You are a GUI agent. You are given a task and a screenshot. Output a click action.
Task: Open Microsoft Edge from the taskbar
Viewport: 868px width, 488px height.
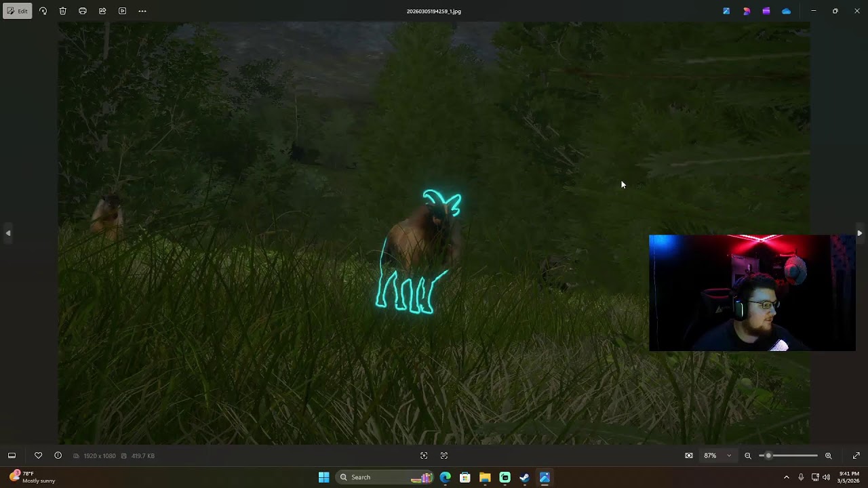[x=445, y=477]
